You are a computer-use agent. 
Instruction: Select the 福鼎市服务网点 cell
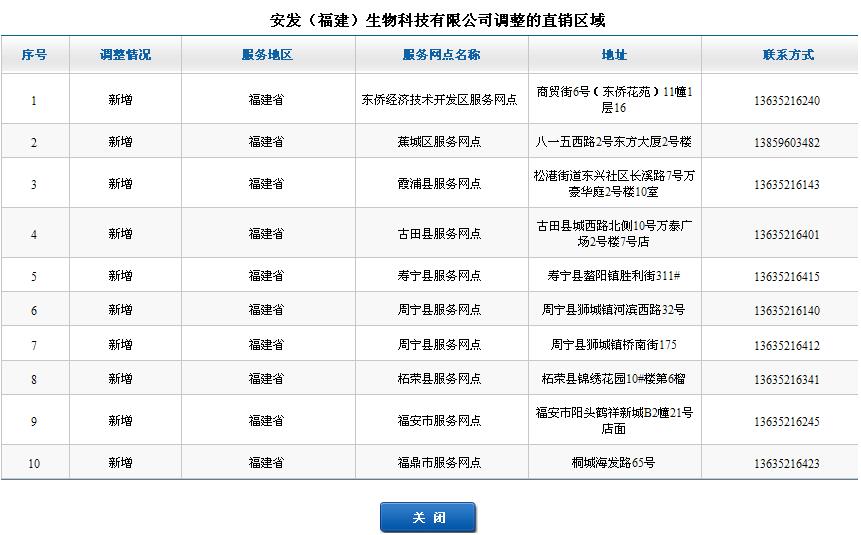pos(439,462)
